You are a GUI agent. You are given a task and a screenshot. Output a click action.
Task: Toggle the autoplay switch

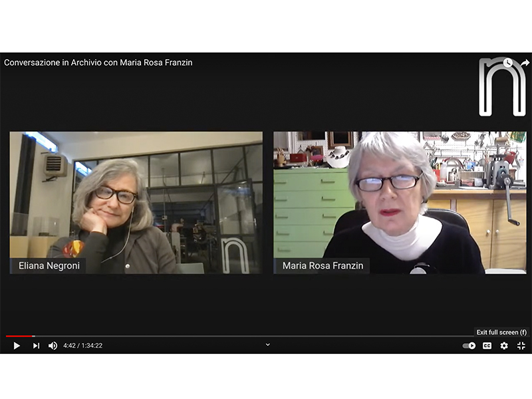469,345
